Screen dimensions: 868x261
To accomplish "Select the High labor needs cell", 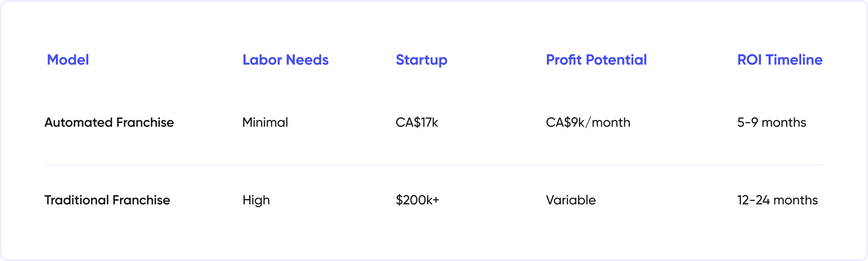I will [256, 200].
